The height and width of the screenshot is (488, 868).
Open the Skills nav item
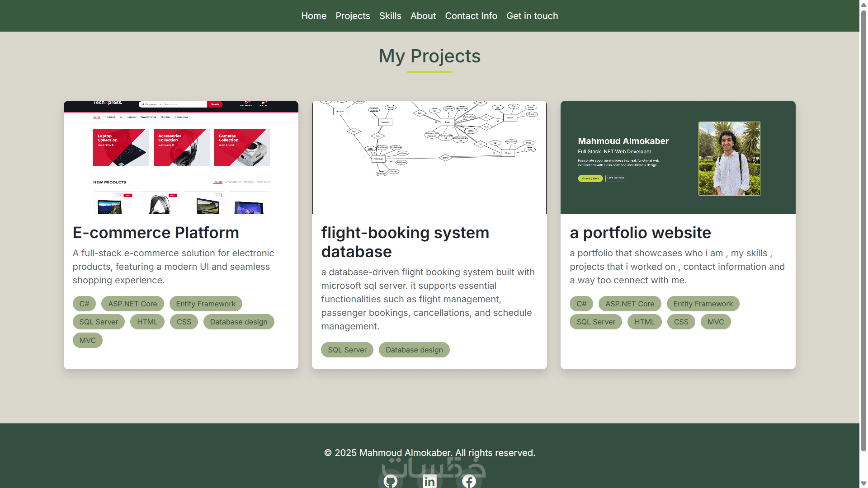click(390, 16)
